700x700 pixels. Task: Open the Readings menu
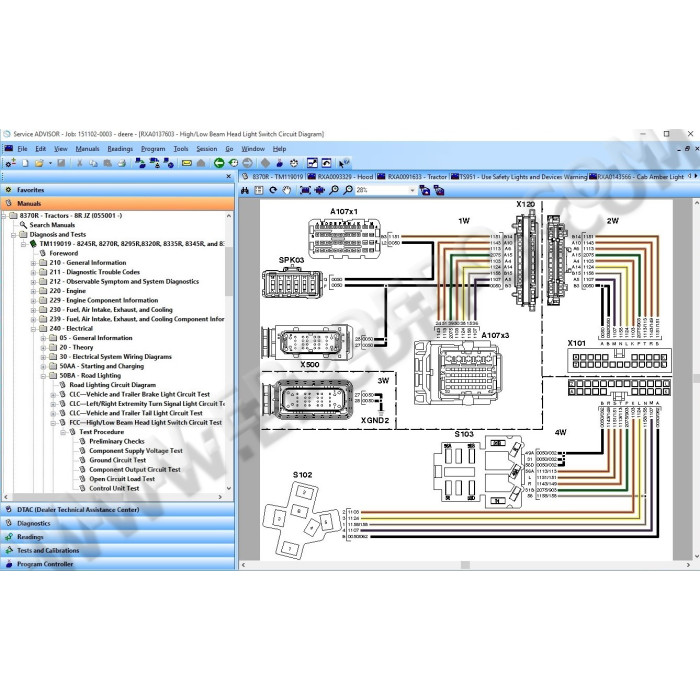pyautogui.click(x=120, y=149)
